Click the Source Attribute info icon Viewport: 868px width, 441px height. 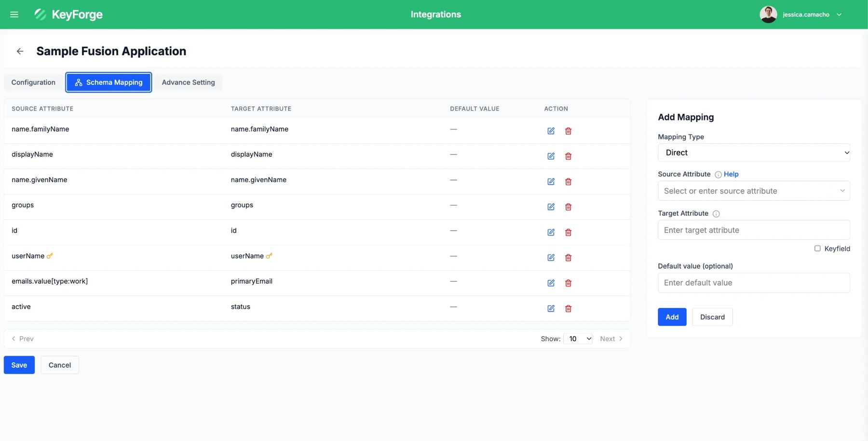[x=718, y=175]
